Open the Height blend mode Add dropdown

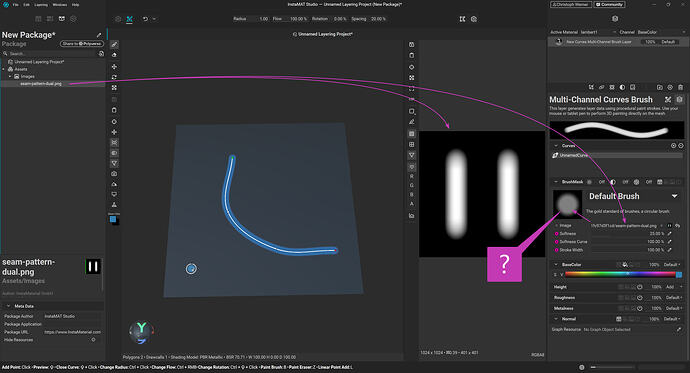point(674,287)
